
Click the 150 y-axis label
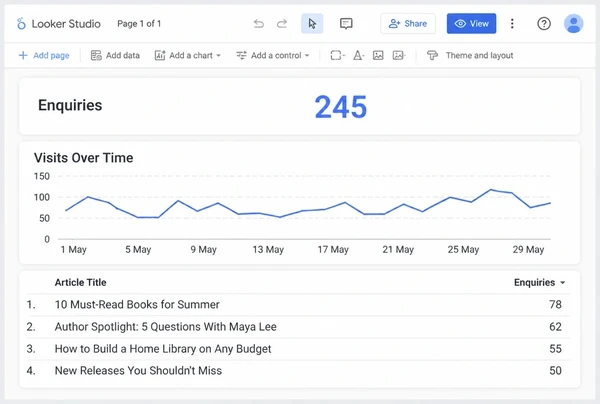coord(42,176)
